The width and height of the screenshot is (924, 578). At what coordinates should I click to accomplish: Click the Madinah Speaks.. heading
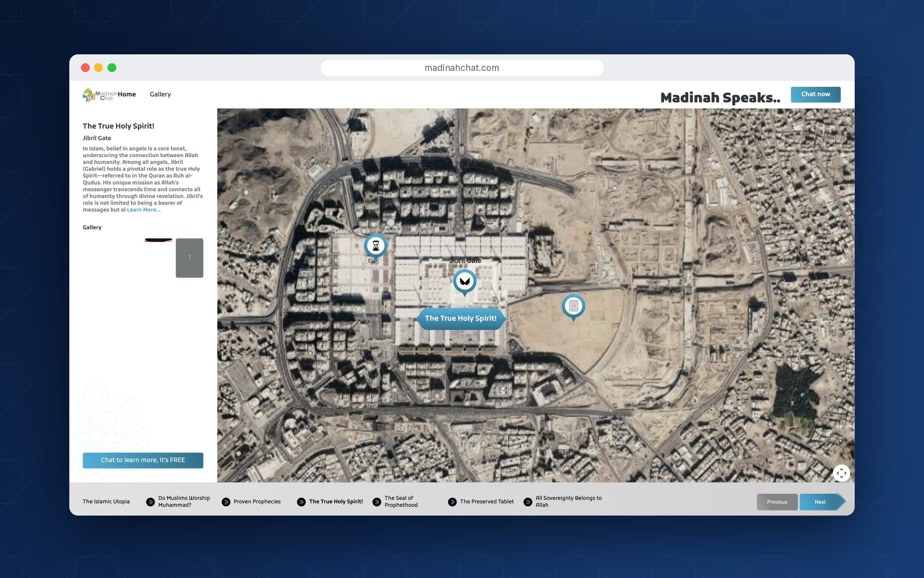click(720, 97)
